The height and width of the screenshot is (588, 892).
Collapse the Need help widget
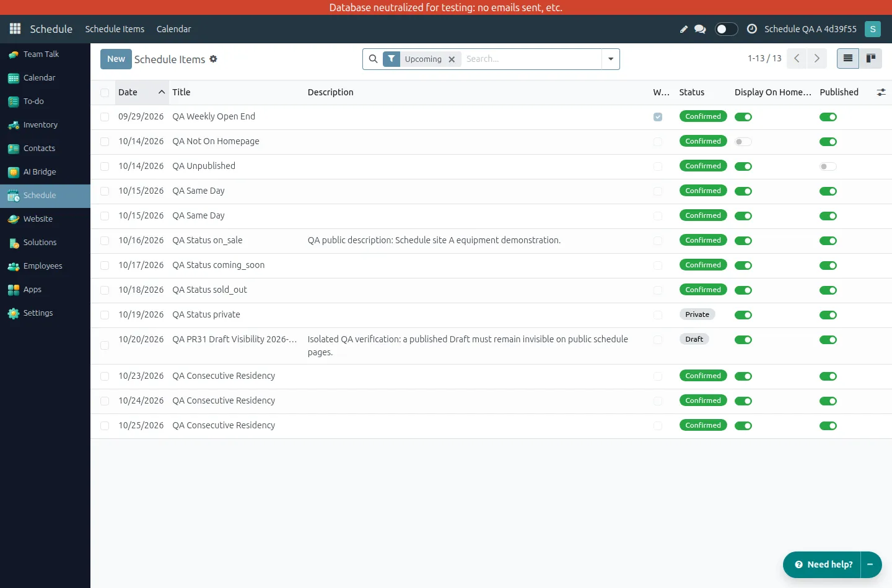coord(870,564)
